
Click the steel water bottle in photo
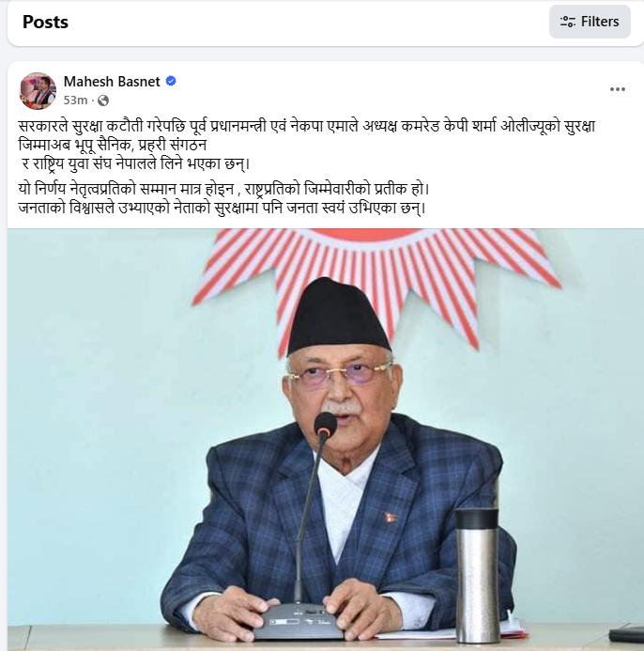click(x=477, y=576)
